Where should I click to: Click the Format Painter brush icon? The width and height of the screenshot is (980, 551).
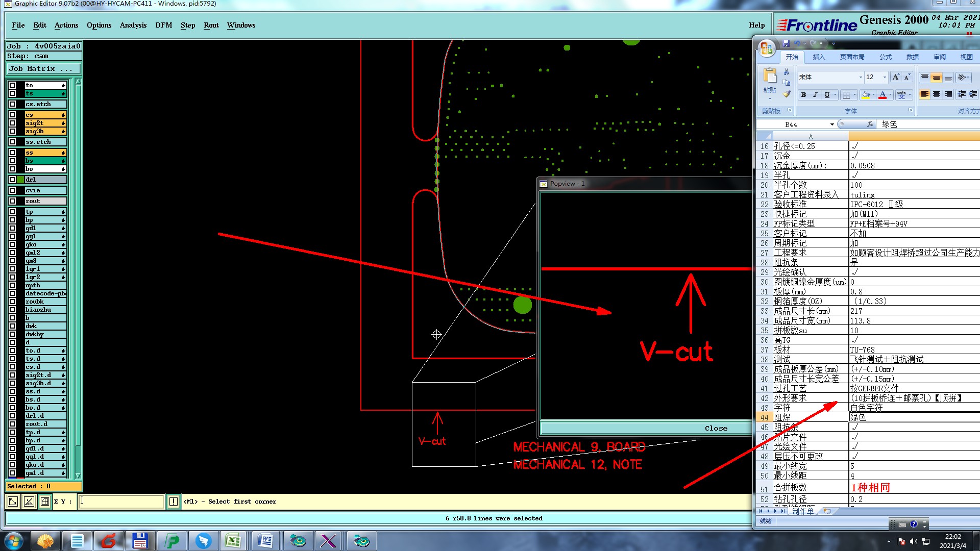coord(787,94)
